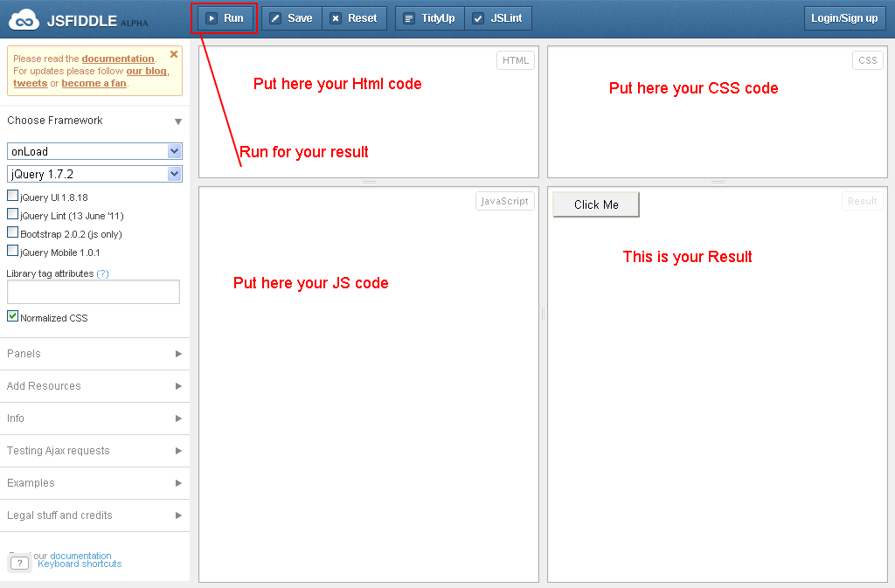Screen dimensions: 895x588
Task: Open the onLoad dropdown
Action: pos(94,151)
